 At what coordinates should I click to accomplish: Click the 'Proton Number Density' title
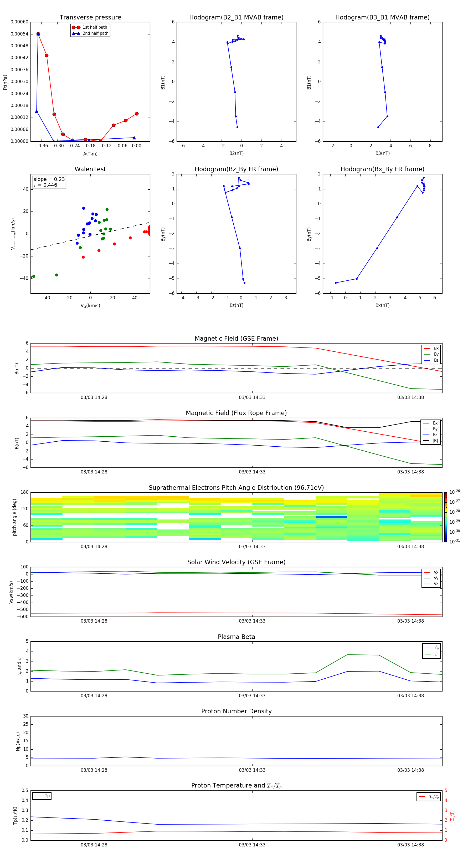click(236, 711)
